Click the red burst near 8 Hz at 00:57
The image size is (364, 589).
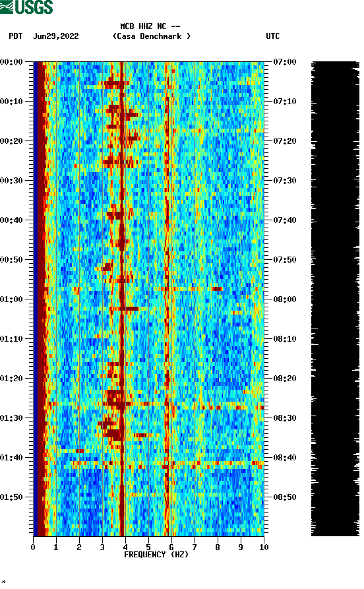(x=217, y=289)
